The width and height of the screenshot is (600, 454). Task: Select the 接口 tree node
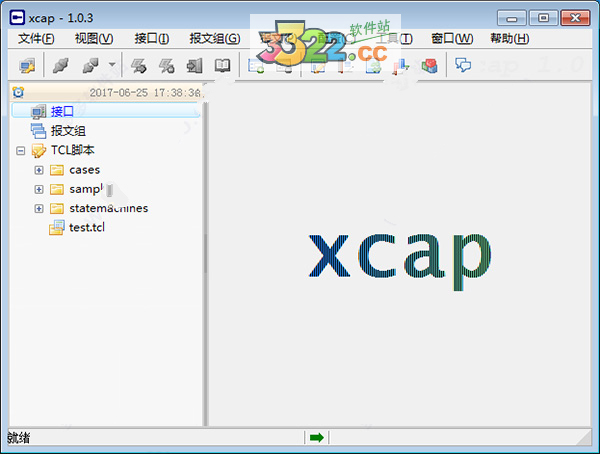click(x=62, y=111)
